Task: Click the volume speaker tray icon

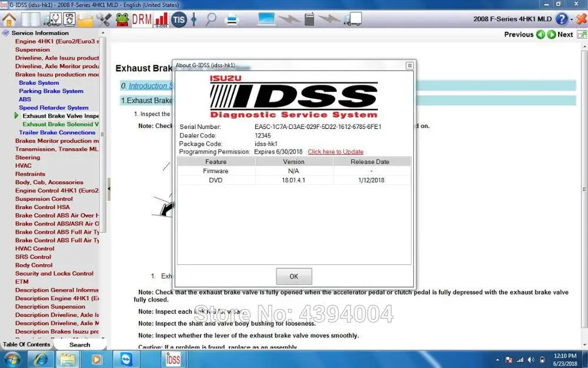Action: coord(531,360)
